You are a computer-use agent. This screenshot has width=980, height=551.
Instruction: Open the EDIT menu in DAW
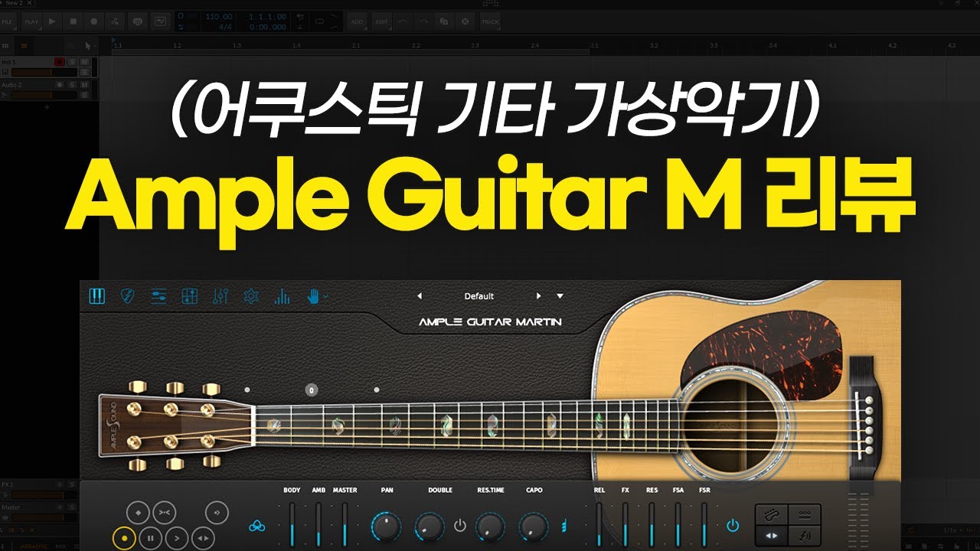(x=381, y=21)
